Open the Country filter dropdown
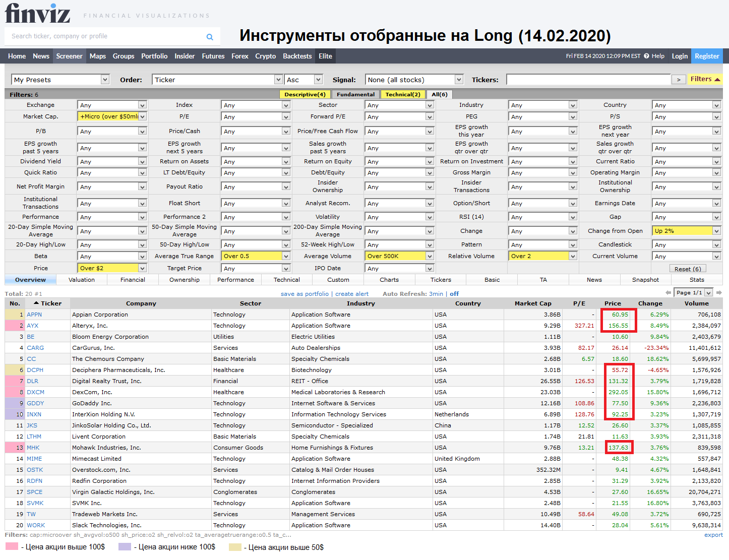 pyautogui.click(x=686, y=105)
